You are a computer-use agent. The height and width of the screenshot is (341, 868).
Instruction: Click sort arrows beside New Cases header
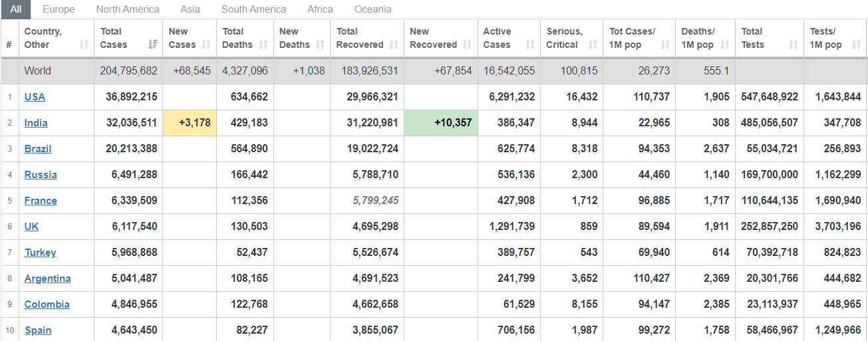tap(206, 45)
